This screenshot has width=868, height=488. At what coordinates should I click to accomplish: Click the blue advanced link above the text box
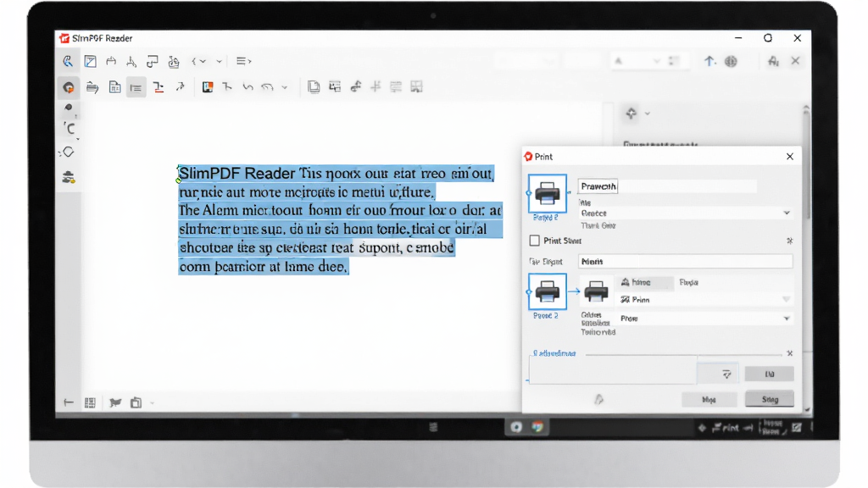tap(554, 353)
